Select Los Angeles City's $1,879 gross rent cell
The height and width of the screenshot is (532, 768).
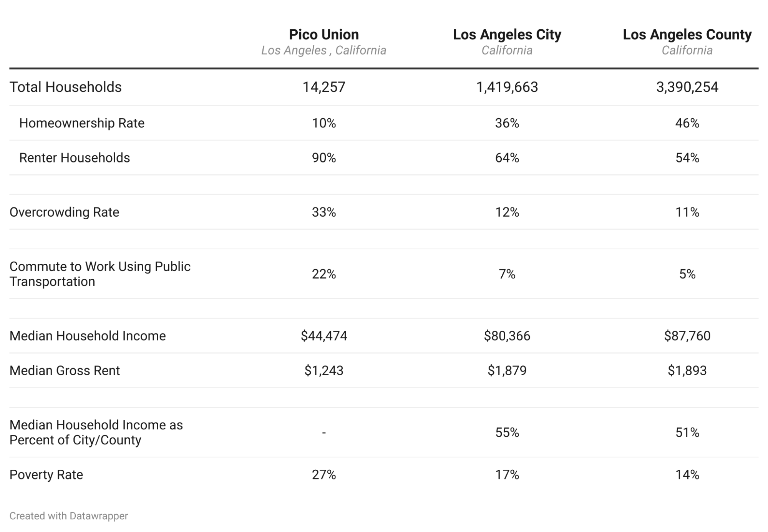tap(507, 370)
